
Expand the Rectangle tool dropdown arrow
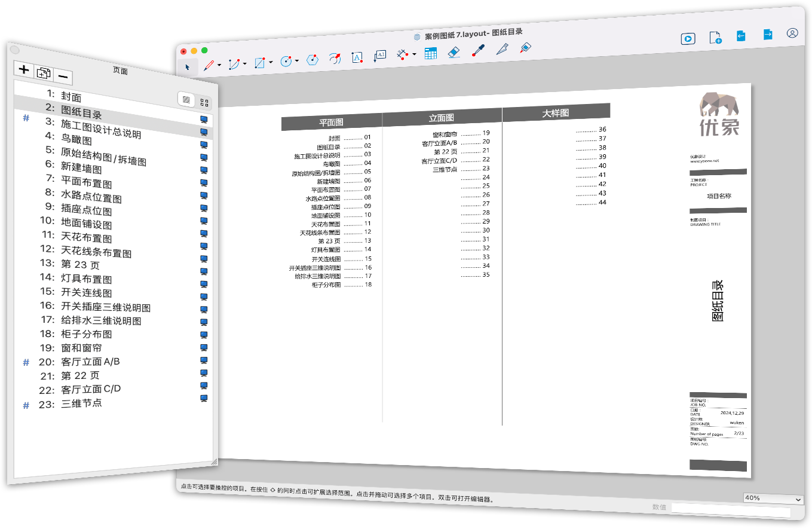click(271, 62)
